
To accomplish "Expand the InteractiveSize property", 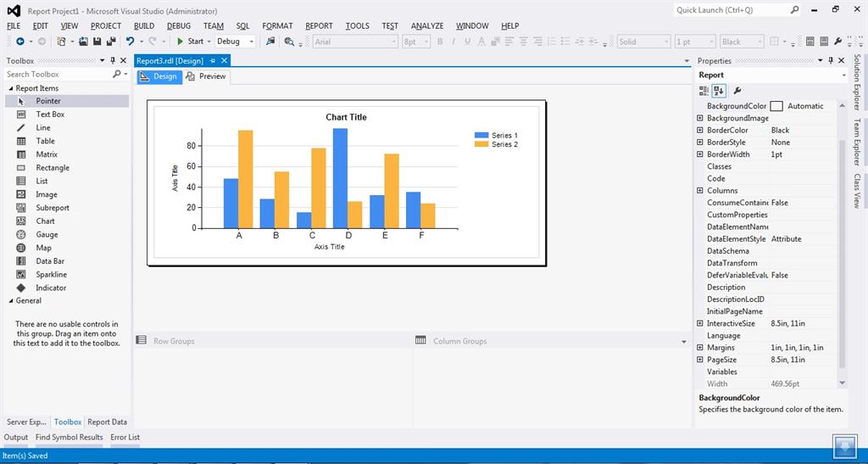I will click(x=699, y=323).
